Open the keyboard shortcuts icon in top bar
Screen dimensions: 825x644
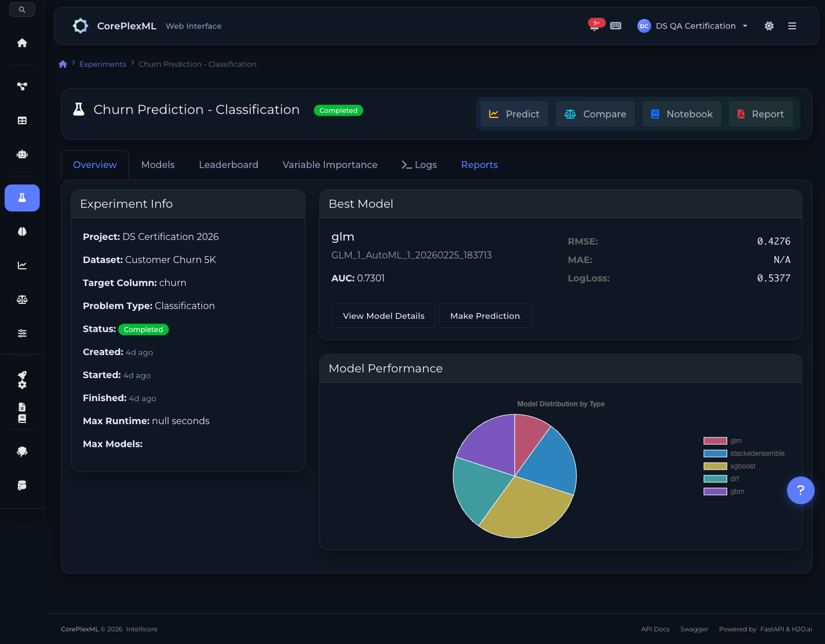616,26
